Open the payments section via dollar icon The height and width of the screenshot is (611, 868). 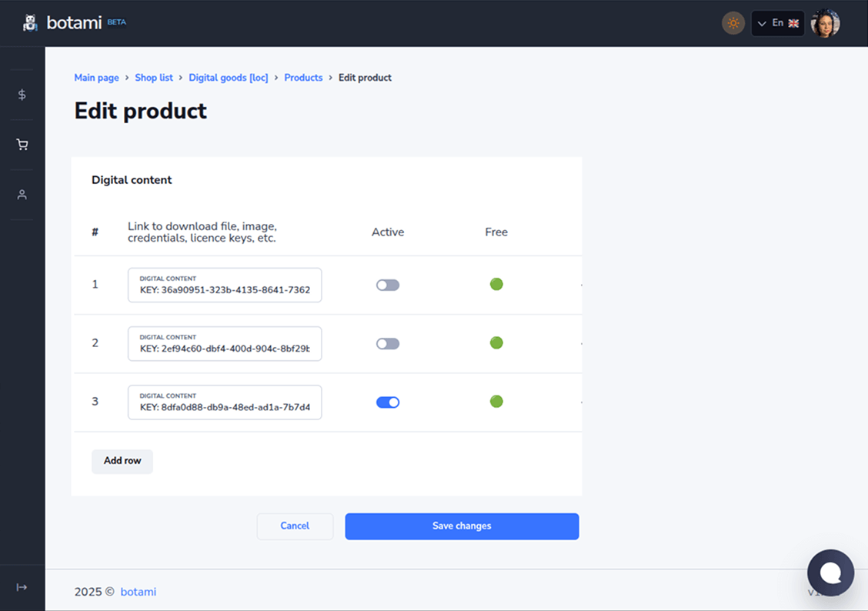[22, 94]
